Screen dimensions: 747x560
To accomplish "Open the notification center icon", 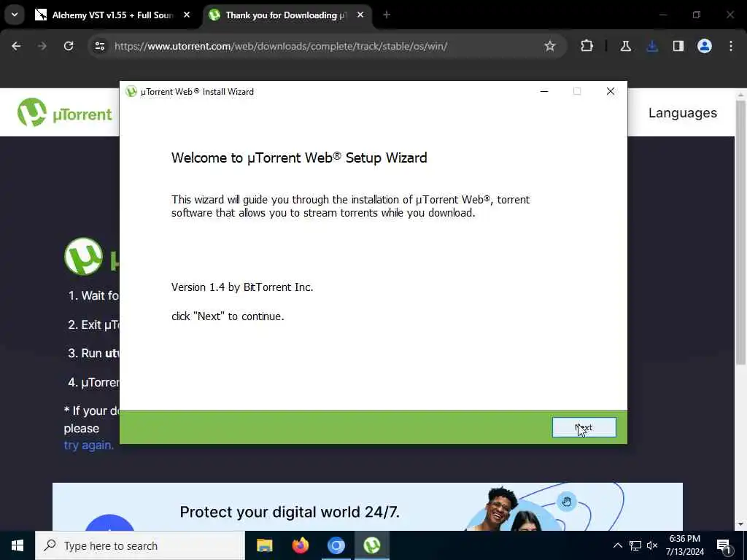I will point(724,545).
